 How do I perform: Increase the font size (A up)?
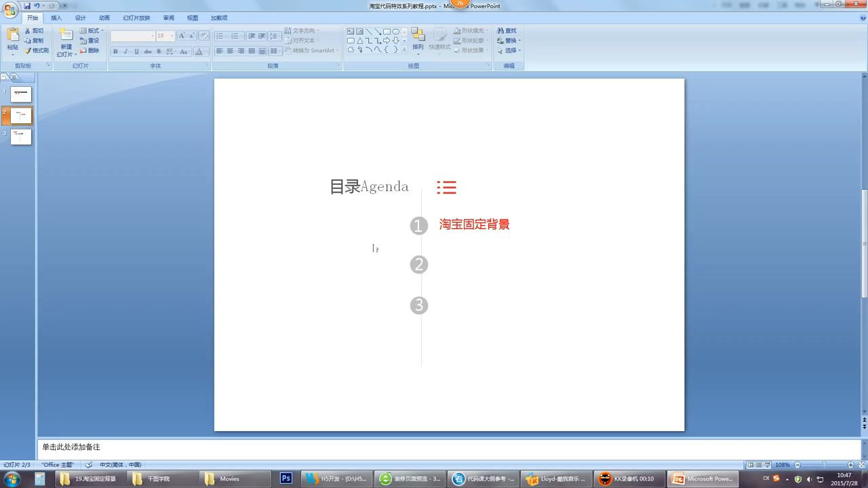click(x=182, y=35)
